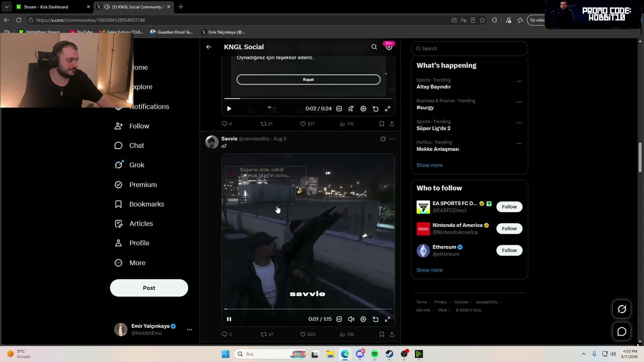Open Spotify from the taskbar
This screenshot has height=362, width=644.
[x=374, y=354]
